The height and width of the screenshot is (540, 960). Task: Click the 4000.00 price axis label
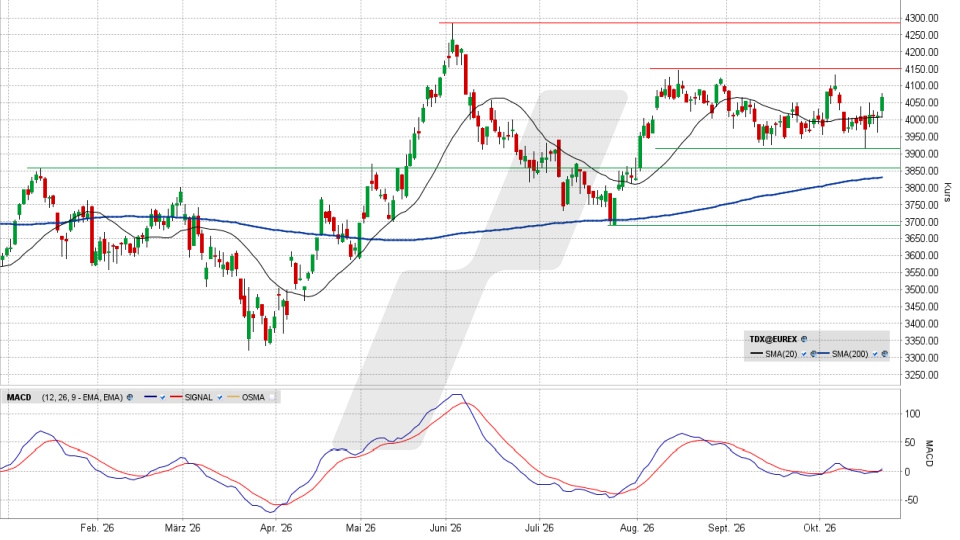(922, 120)
